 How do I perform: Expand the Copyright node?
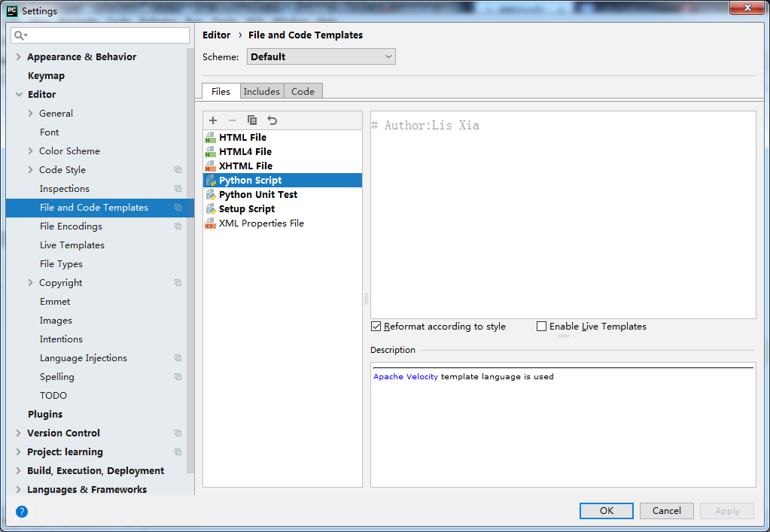coord(30,283)
